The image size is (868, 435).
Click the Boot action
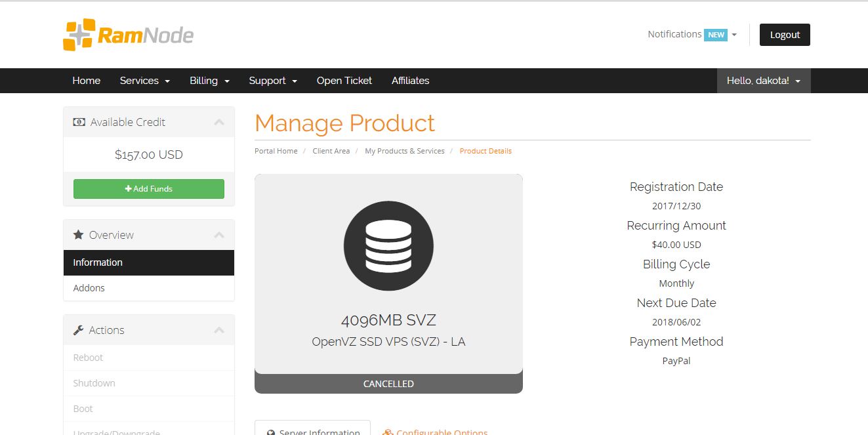[x=149, y=409]
